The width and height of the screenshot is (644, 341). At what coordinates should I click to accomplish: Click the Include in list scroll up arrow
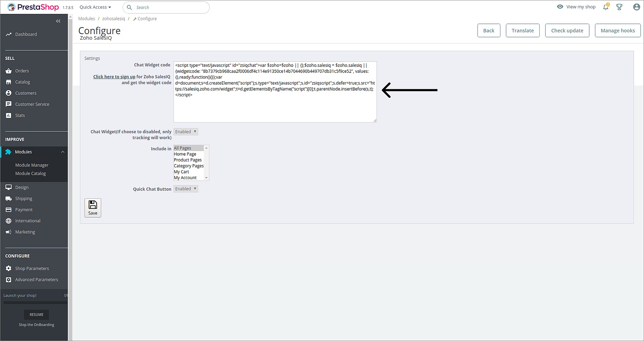[x=206, y=148]
